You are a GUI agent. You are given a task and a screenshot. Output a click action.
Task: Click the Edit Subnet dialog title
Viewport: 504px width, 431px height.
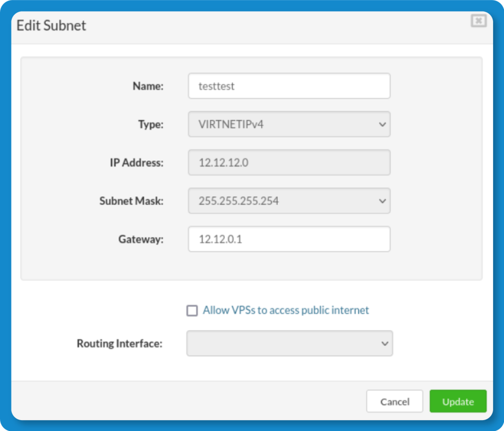pyautogui.click(x=52, y=25)
